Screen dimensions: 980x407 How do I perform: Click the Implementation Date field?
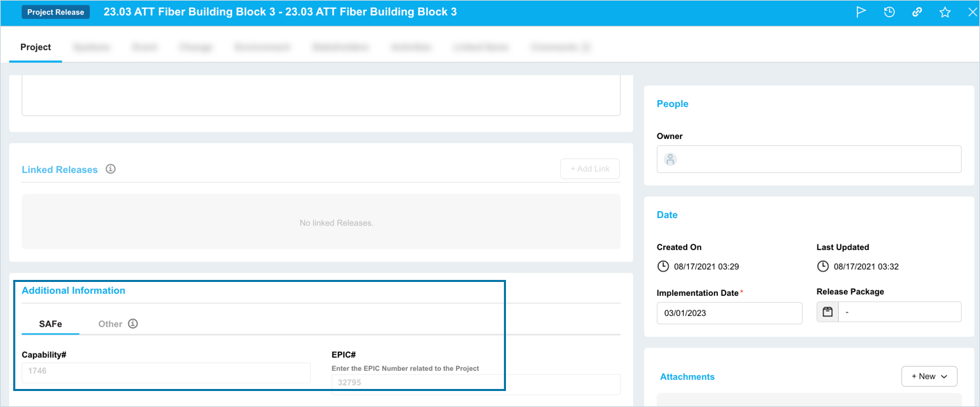tap(729, 313)
